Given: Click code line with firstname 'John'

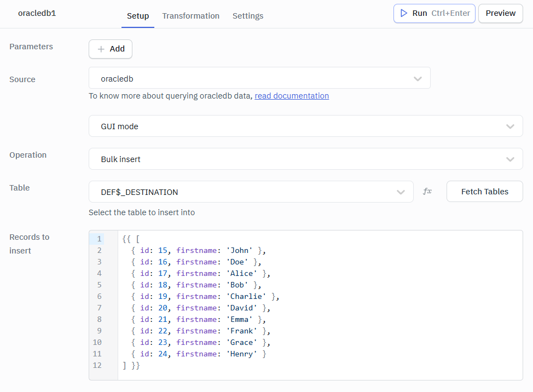Looking at the screenshot, I should [199, 251].
